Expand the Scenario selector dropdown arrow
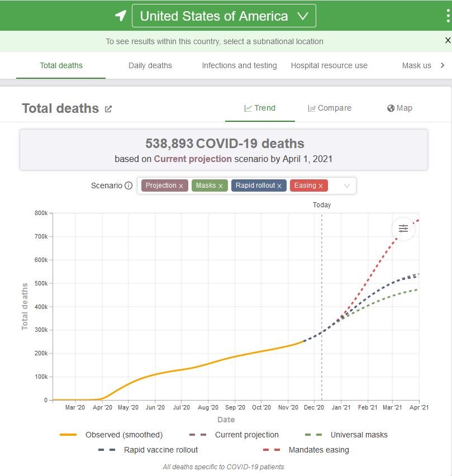The height and width of the screenshot is (476, 452). pyautogui.click(x=346, y=186)
